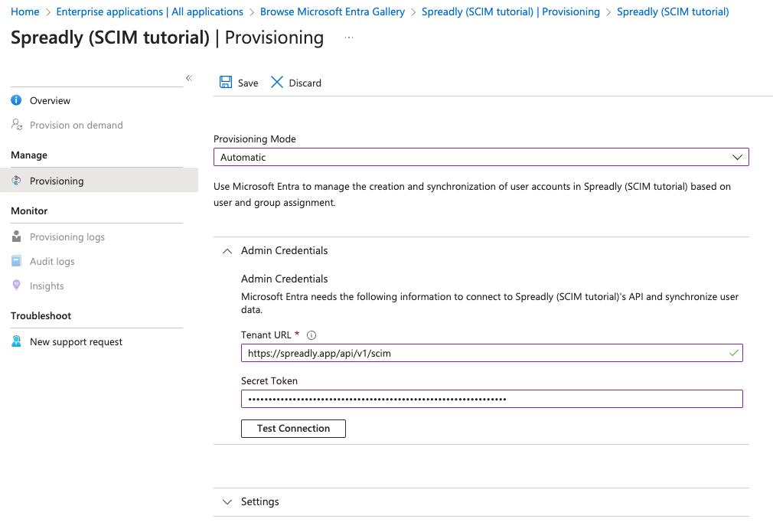Viewport: 773px width, 532px height.
Task: Click the New support request icon
Action: pos(16,341)
